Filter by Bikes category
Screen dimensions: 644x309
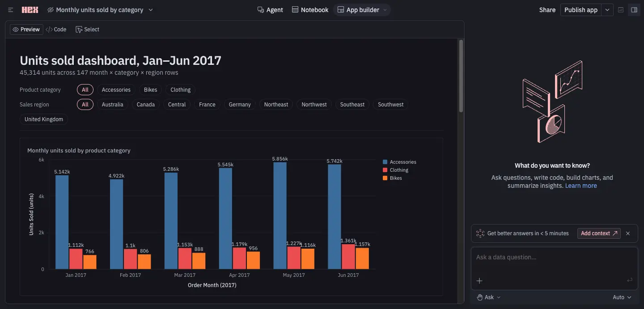(151, 90)
